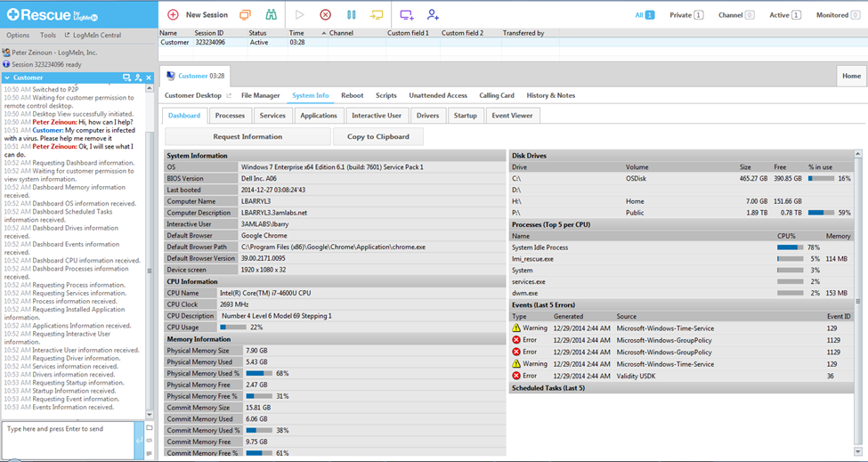Collapse the Customer chat panel chevron

[x=7, y=77]
